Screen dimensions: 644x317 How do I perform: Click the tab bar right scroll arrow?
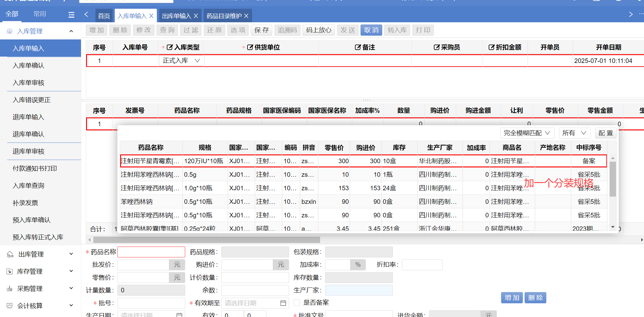631,14
